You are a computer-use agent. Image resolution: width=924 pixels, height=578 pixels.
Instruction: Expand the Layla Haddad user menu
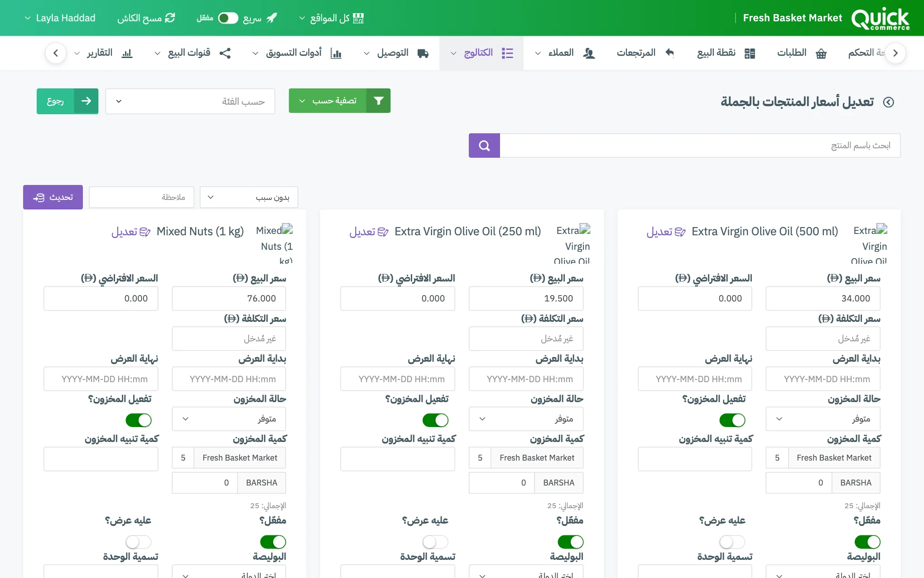[60, 18]
